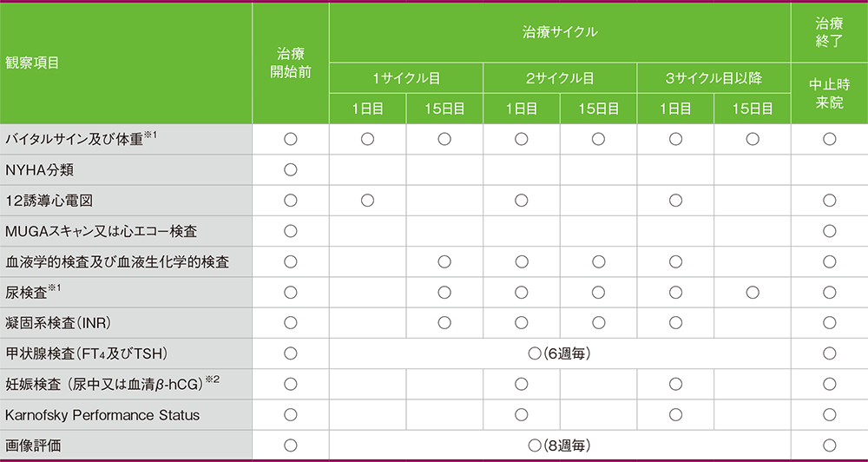Select the 血液学的検査 circle under 治療開始前
The image size is (868, 462).
(291, 261)
